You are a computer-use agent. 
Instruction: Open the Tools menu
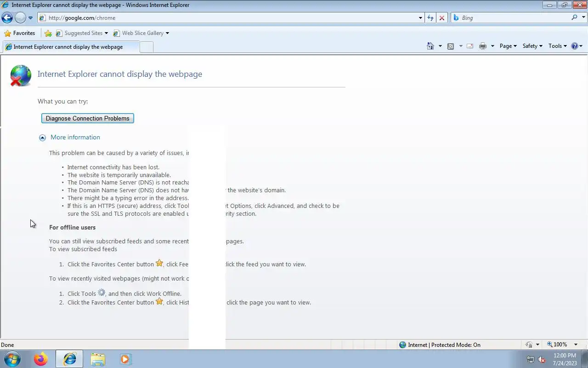(x=558, y=46)
